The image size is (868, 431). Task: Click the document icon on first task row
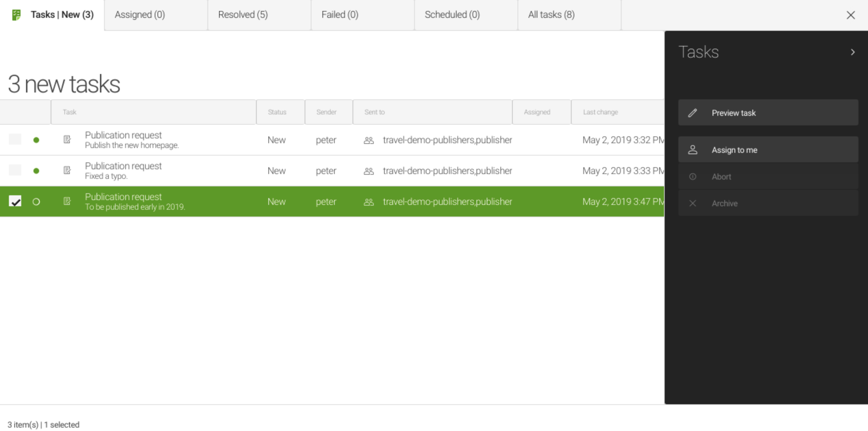[x=67, y=139]
